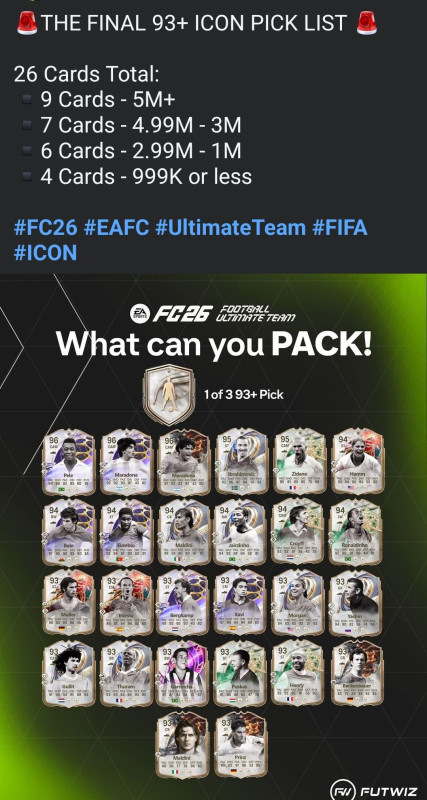Tap the #ICON hashtag
This screenshot has height=800, width=427.
click(x=45, y=253)
